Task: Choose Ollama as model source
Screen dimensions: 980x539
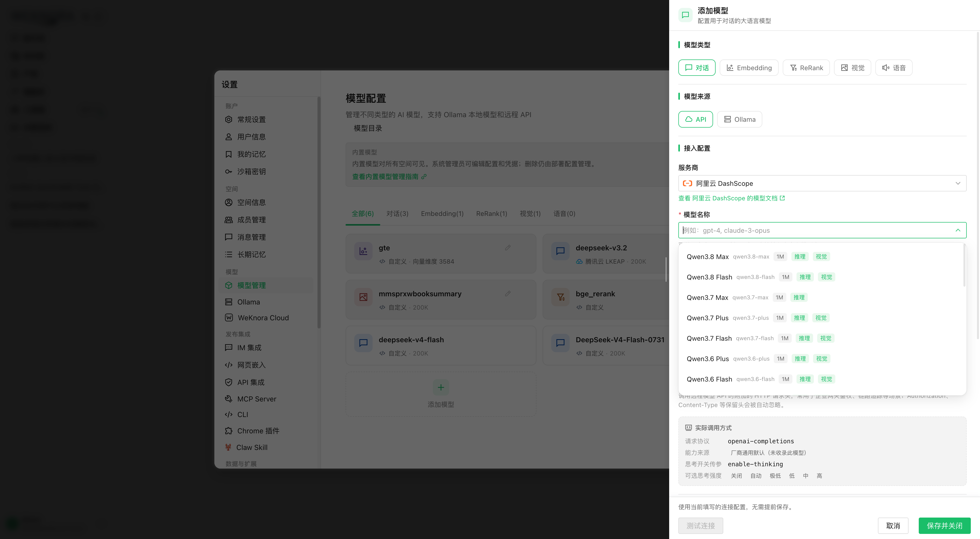Action: pyautogui.click(x=739, y=119)
